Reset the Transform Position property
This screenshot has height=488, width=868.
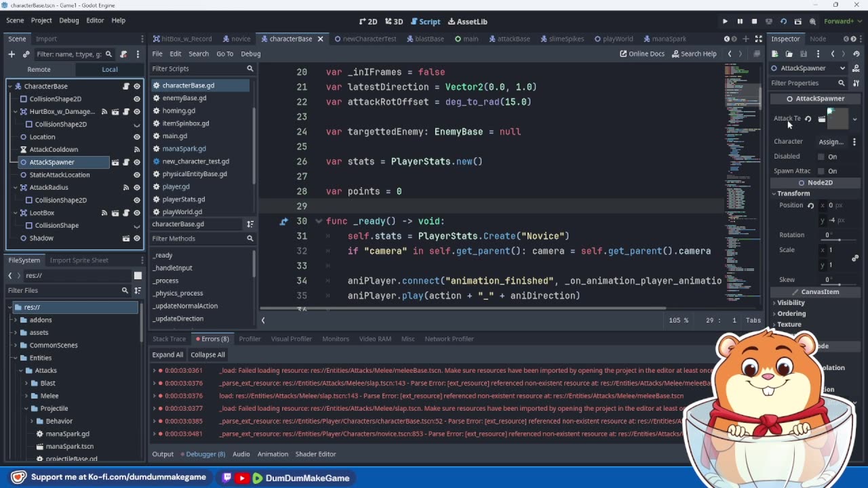[x=810, y=205]
